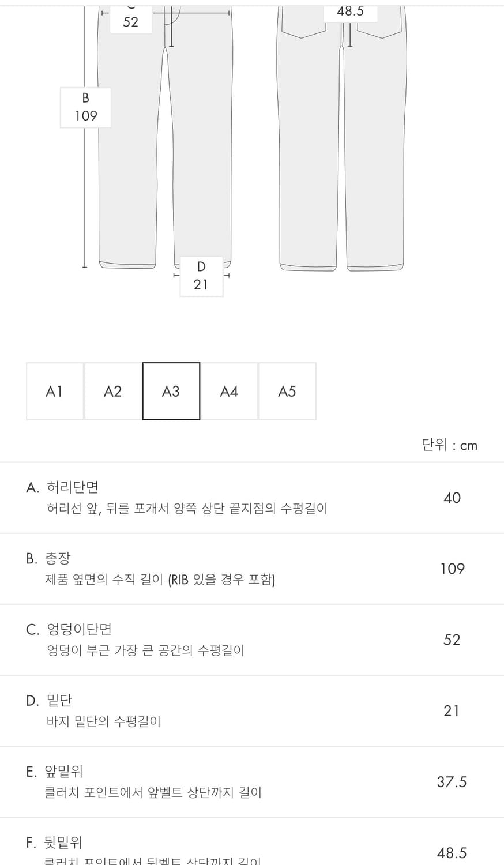Click the D 21 hem width callout
Screen dimensions: 504x865
pos(201,276)
